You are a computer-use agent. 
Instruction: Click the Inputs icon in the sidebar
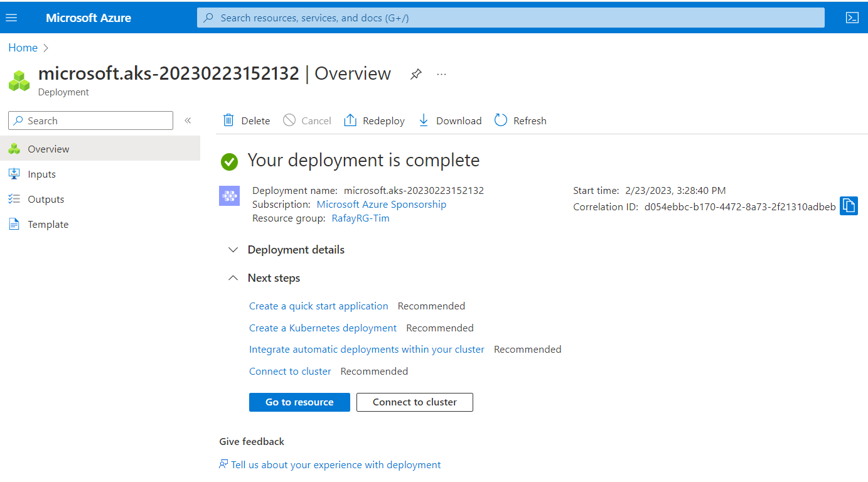tap(14, 174)
